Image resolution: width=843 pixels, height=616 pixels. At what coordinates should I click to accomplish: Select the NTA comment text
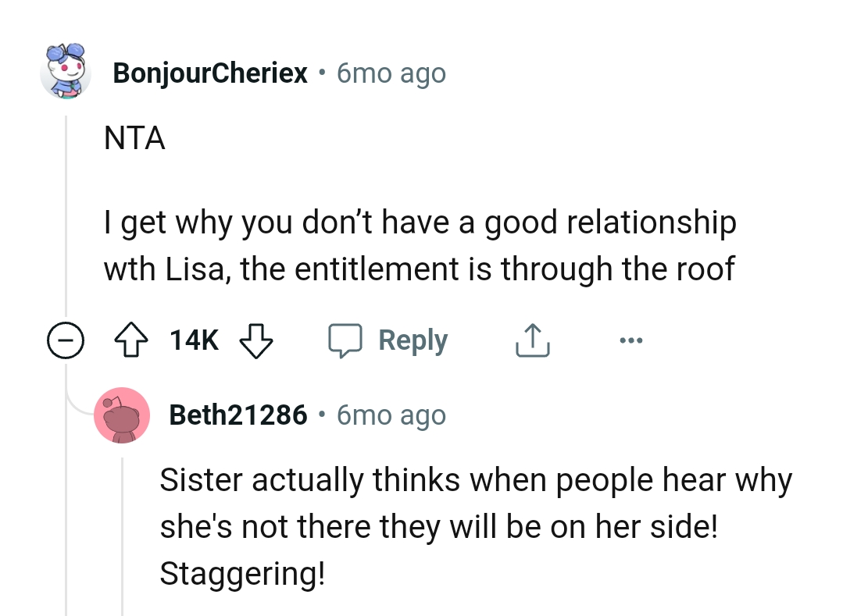click(134, 138)
